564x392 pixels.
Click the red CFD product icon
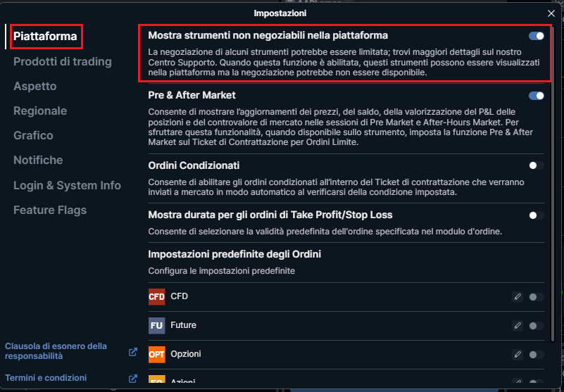(x=156, y=297)
